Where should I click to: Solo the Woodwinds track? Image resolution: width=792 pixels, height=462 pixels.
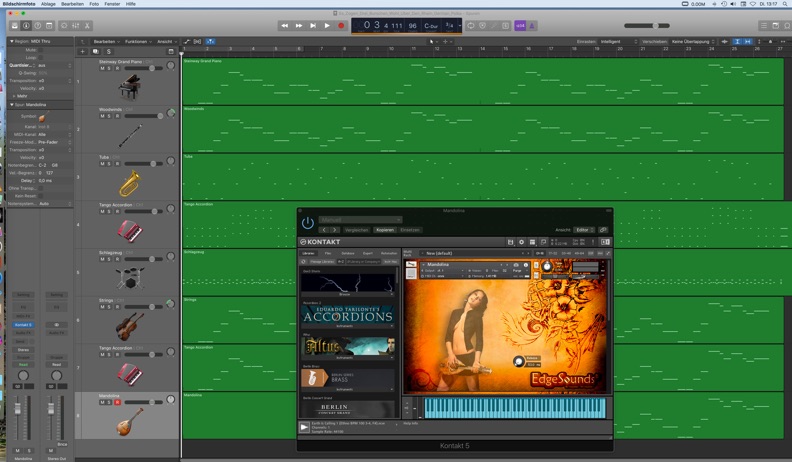109,116
